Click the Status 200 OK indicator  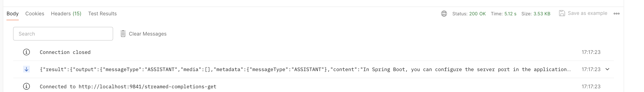coord(469,14)
